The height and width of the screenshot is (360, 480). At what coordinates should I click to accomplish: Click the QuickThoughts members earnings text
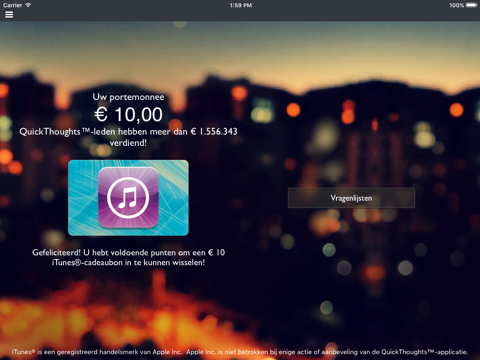coord(128,137)
